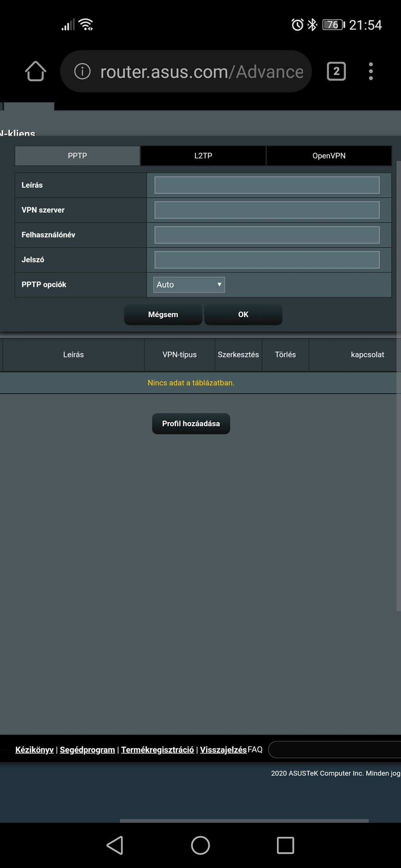Focus the Jelszó password field
Viewport: 401px width, 868px height.
pyautogui.click(x=267, y=260)
